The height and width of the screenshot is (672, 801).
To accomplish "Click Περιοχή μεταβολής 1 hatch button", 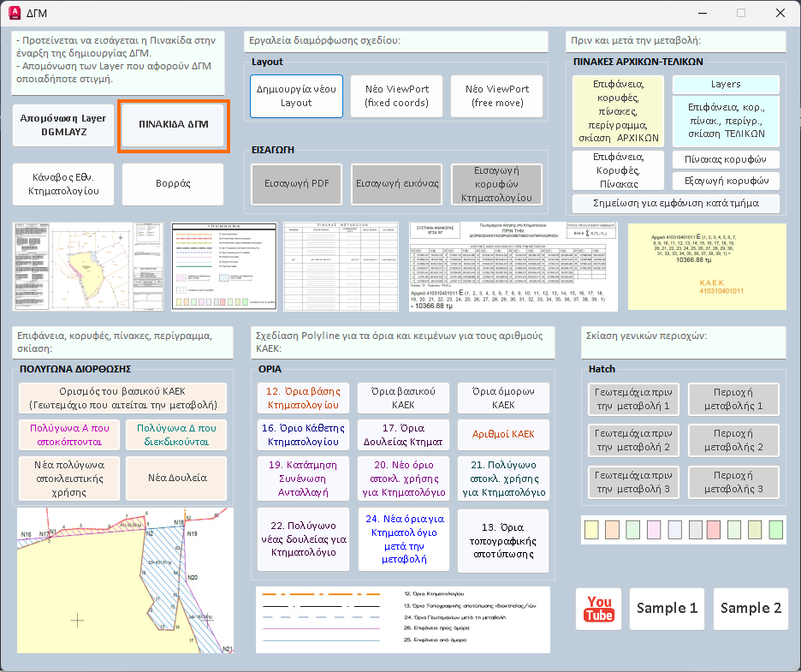I will (x=733, y=400).
